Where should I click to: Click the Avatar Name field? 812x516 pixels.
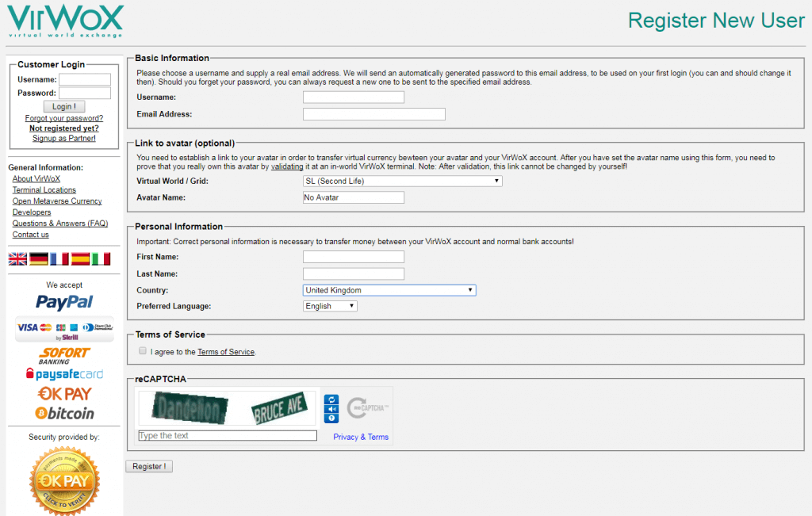[354, 197]
